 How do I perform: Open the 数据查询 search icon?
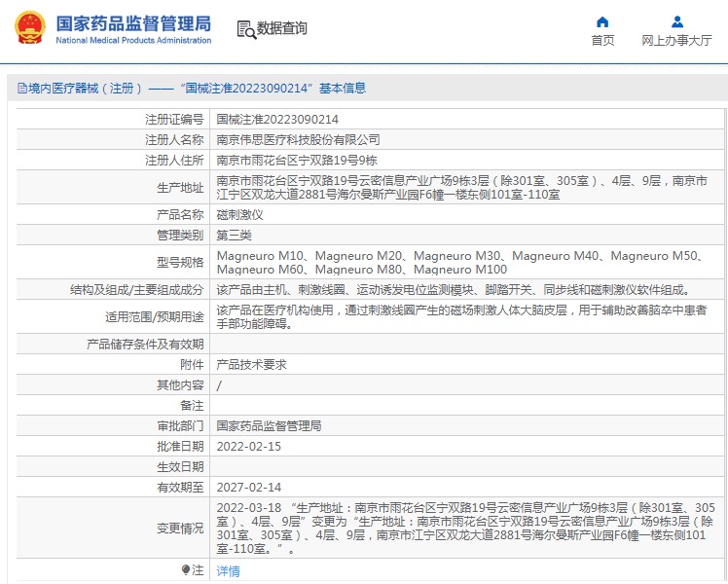246,30
